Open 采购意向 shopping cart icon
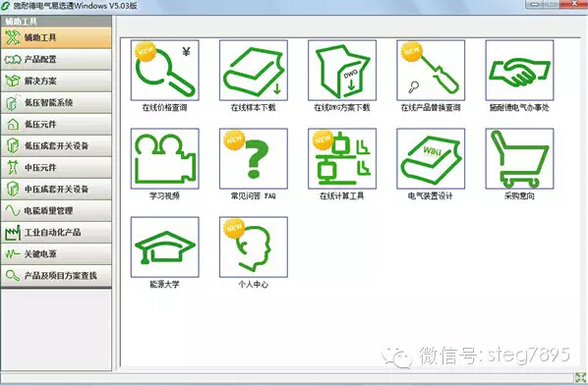Screen dimensions: 588x386 pos(519,158)
